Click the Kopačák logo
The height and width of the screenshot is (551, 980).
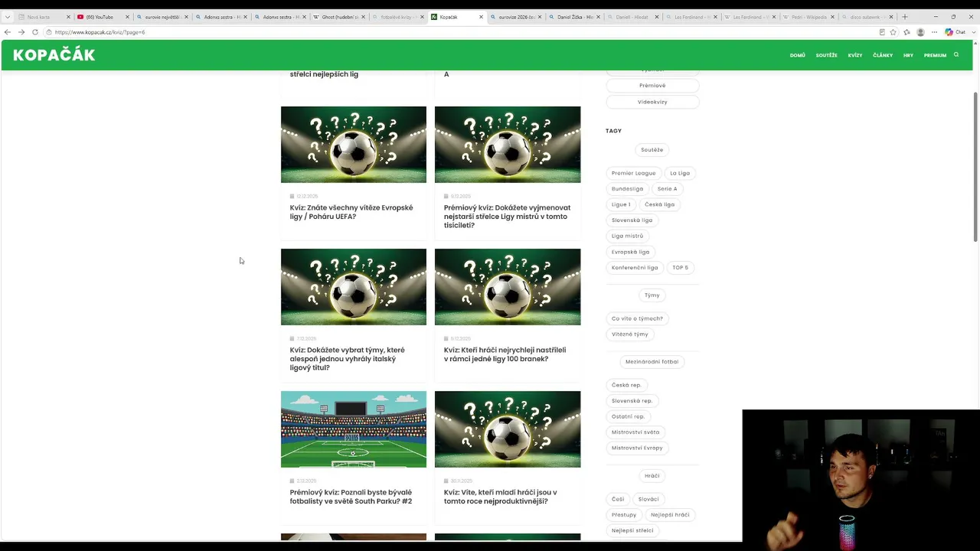[x=54, y=54]
